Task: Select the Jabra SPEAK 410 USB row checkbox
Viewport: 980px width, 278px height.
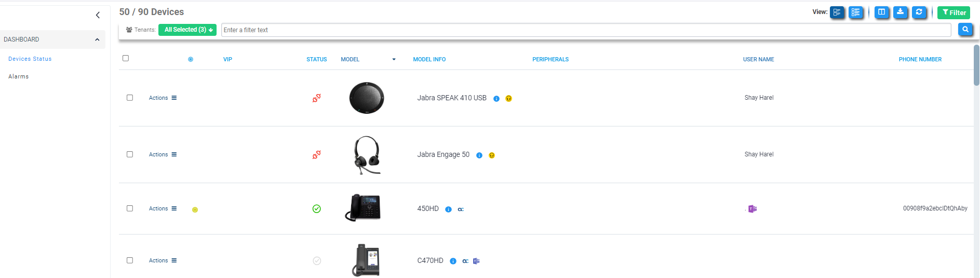Action: (x=130, y=98)
